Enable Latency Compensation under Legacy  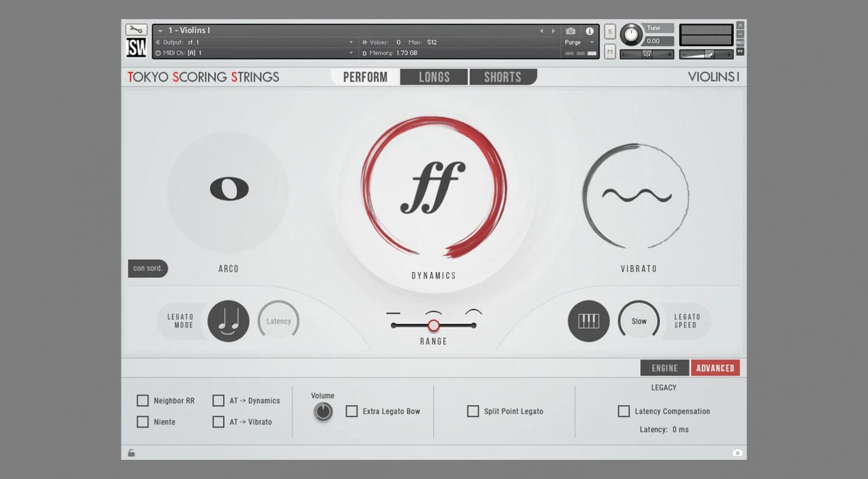(624, 411)
